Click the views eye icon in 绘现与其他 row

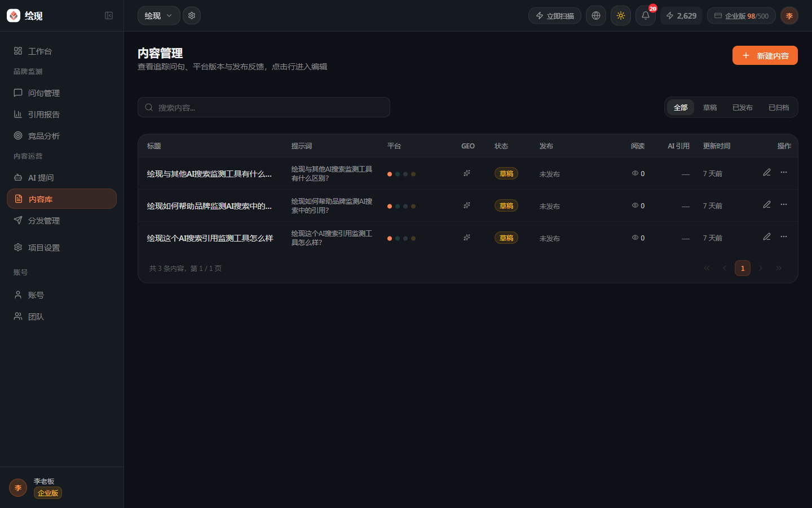click(x=635, y=173)
